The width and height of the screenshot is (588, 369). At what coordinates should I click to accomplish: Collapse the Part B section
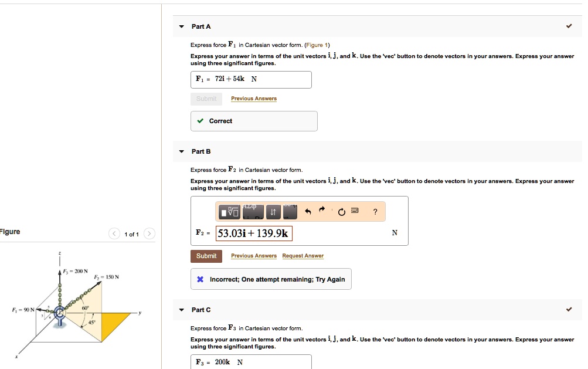[181, 151]
